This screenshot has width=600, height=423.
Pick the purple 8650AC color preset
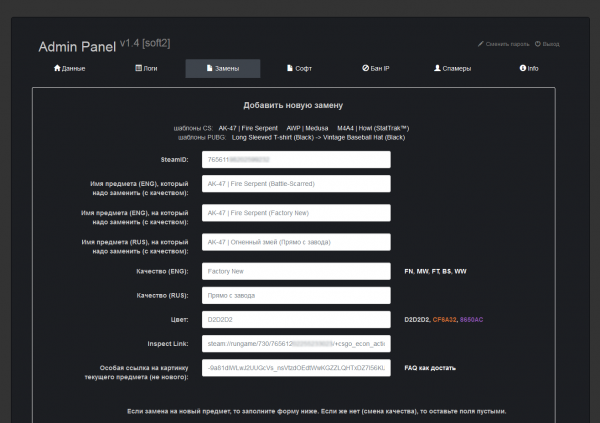coord(471,320)
